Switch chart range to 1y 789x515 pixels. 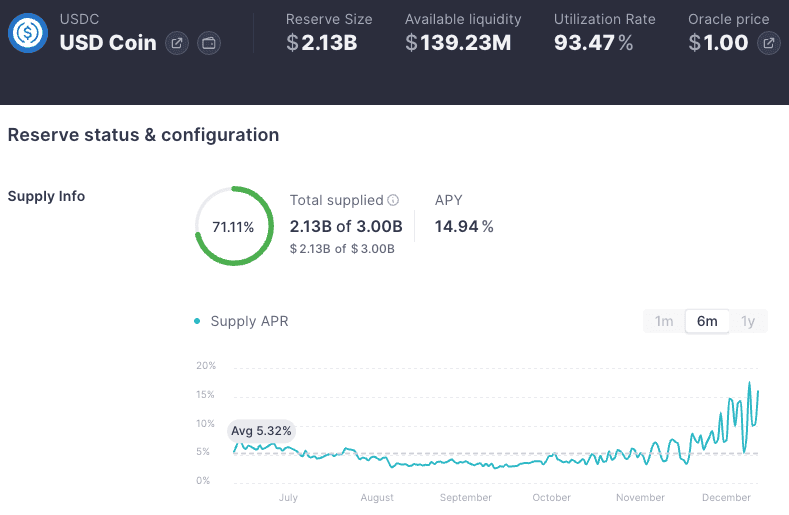coord(747,321)
